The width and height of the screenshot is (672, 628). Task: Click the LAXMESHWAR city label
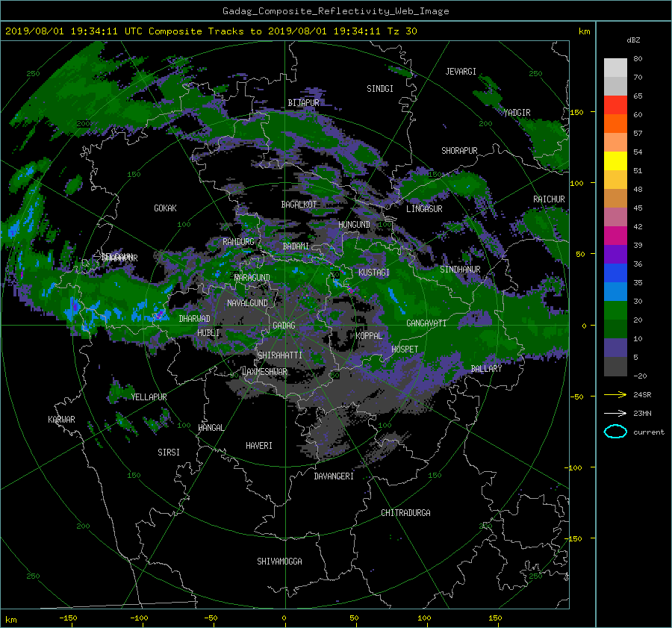click(x=264, y=372)
